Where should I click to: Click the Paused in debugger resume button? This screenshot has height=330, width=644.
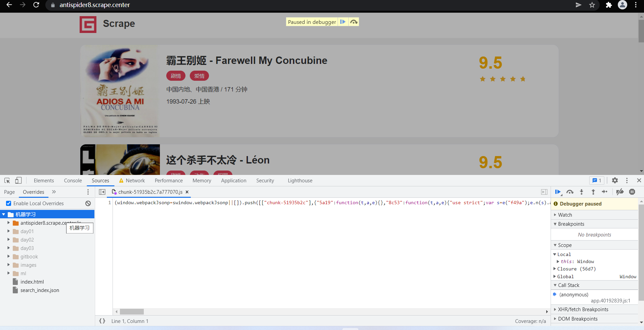(x=343, y=22)
